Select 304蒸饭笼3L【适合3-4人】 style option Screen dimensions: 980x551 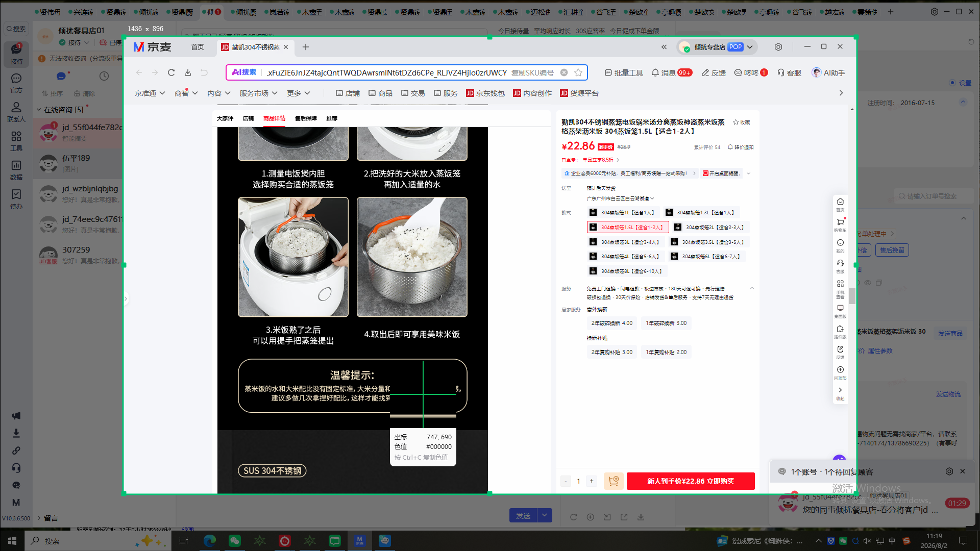pos(626,242)
